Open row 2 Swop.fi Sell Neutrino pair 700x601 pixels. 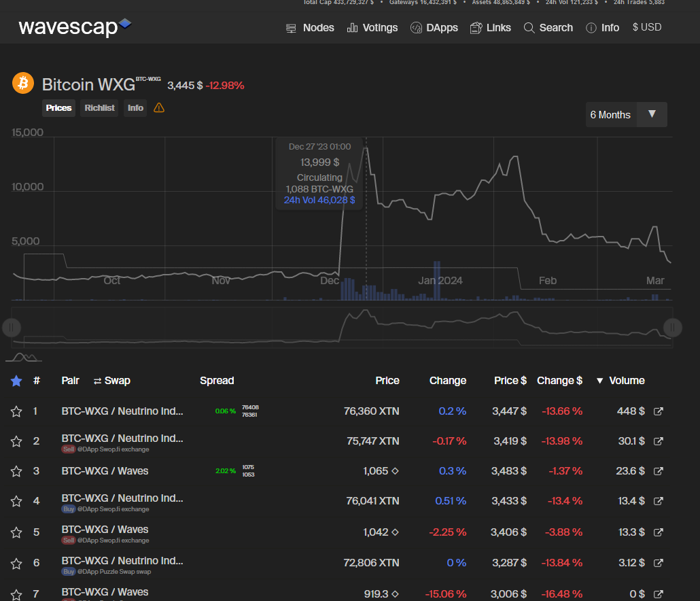(122, 439)
